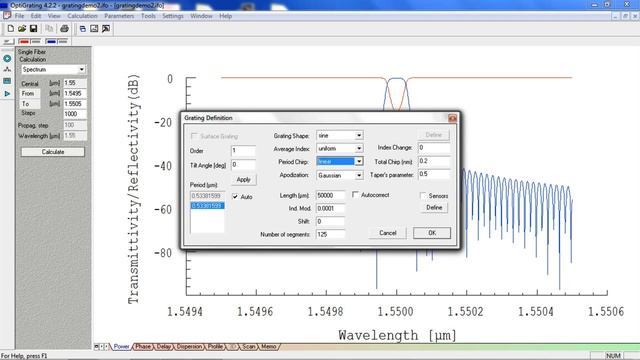This screenshot has height=360, width=640.
Task: Open the Apodization dropdown
Action: (359, 175)
